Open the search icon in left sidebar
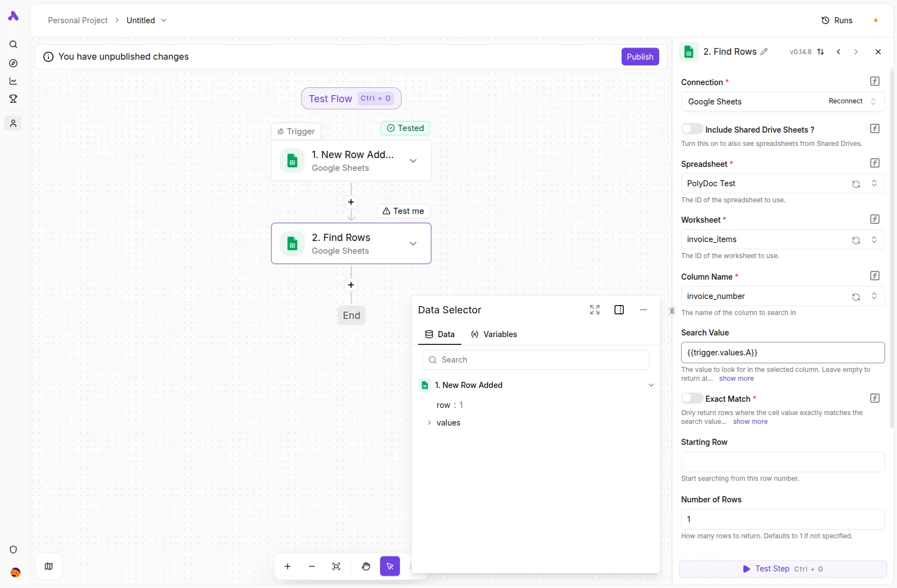The width and height of the screenshot is (897, 588). [x=13, y=44]
